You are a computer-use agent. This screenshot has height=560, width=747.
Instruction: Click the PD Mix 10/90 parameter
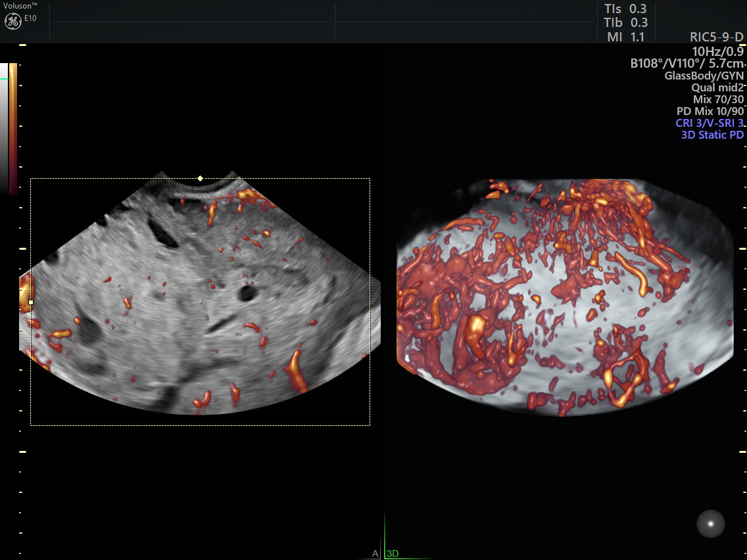click(x=710, y=111)
